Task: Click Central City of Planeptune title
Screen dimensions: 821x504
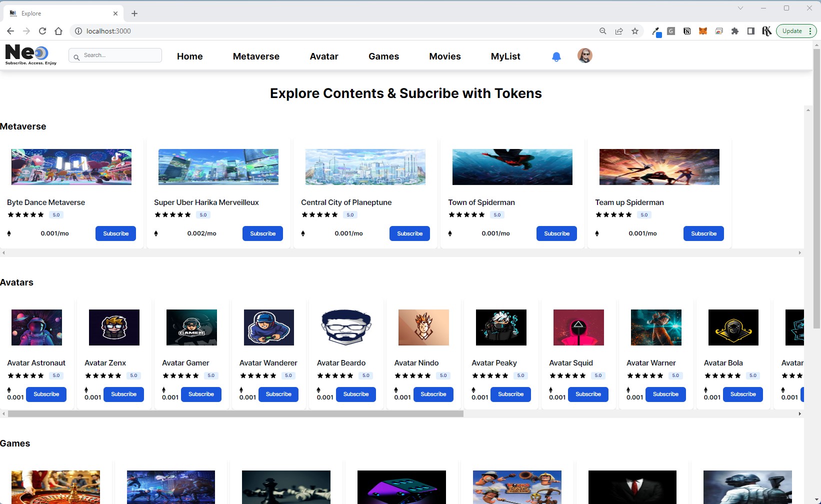Action: coord(346,202)
